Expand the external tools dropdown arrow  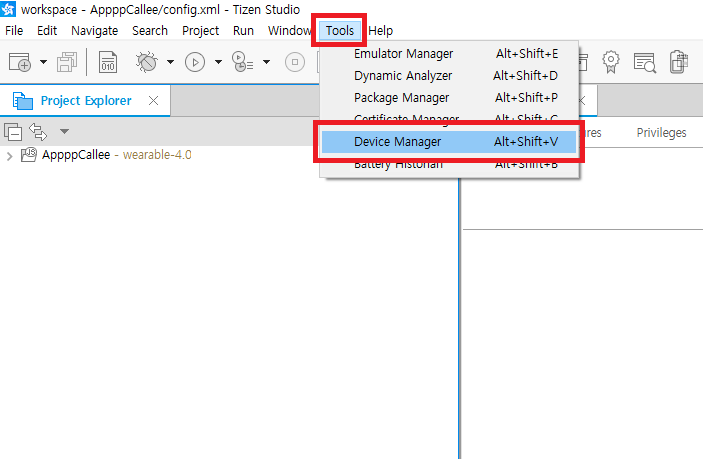(266, 62)
